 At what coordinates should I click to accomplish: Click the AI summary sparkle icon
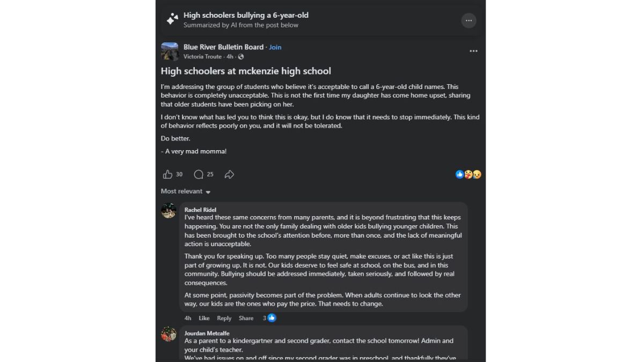(172, 19)
